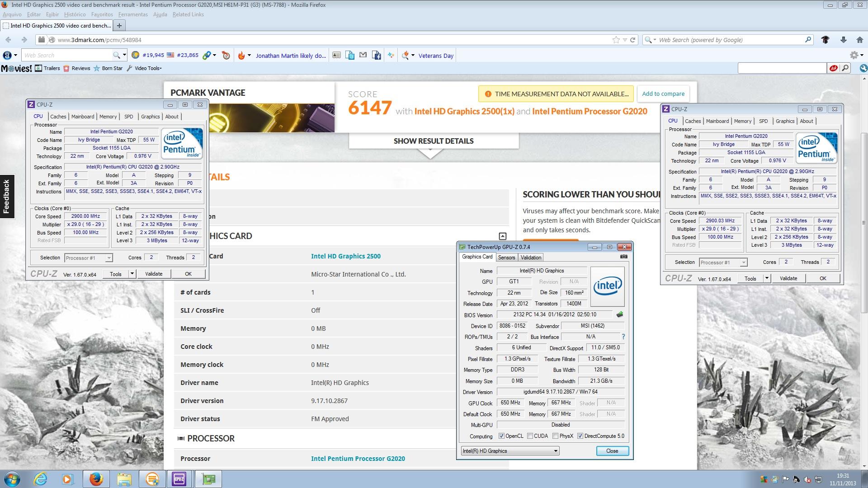Open the Caches tab in left CPU-Z
Screen dimensions: 868x488
(x=58, y=117)
